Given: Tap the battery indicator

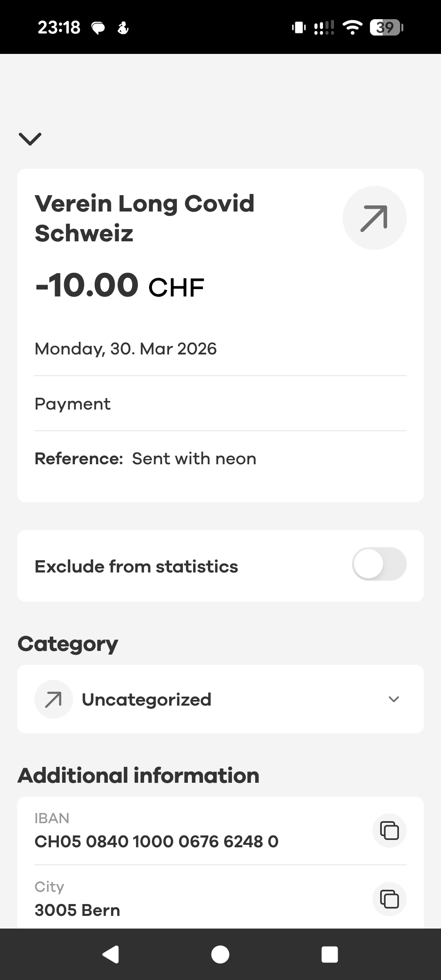Looking at the screenshot, I should 386,27.
